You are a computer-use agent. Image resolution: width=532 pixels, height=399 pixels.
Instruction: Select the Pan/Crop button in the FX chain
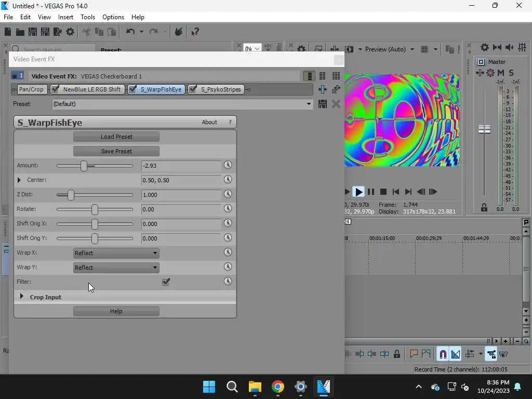tap(31, 89)
